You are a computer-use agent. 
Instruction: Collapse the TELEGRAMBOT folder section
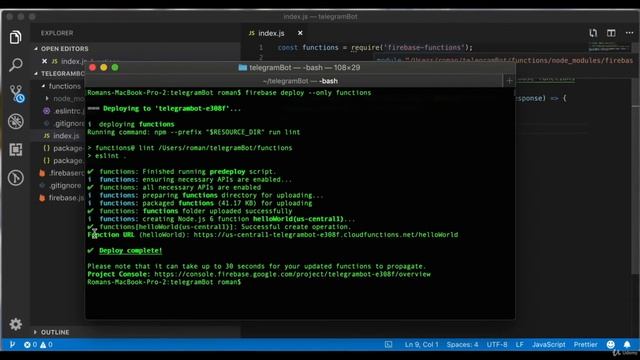36,73
